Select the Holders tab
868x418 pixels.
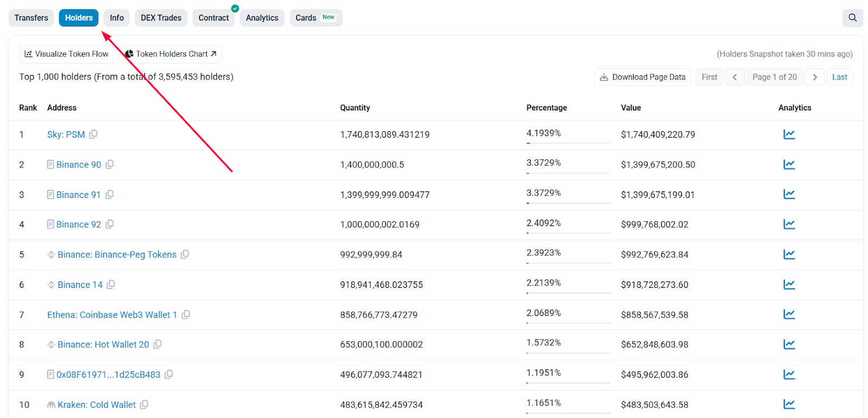pos(79,18)
